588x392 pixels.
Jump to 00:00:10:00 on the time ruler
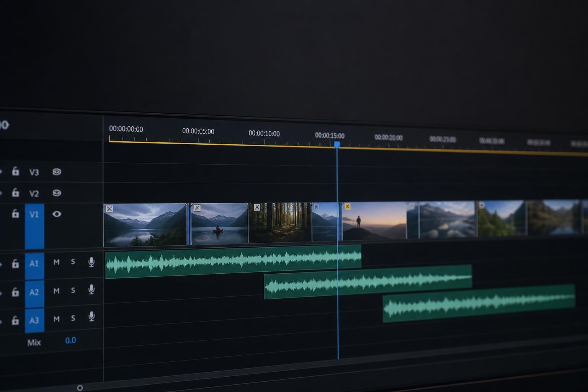click(x=264, y=133)
